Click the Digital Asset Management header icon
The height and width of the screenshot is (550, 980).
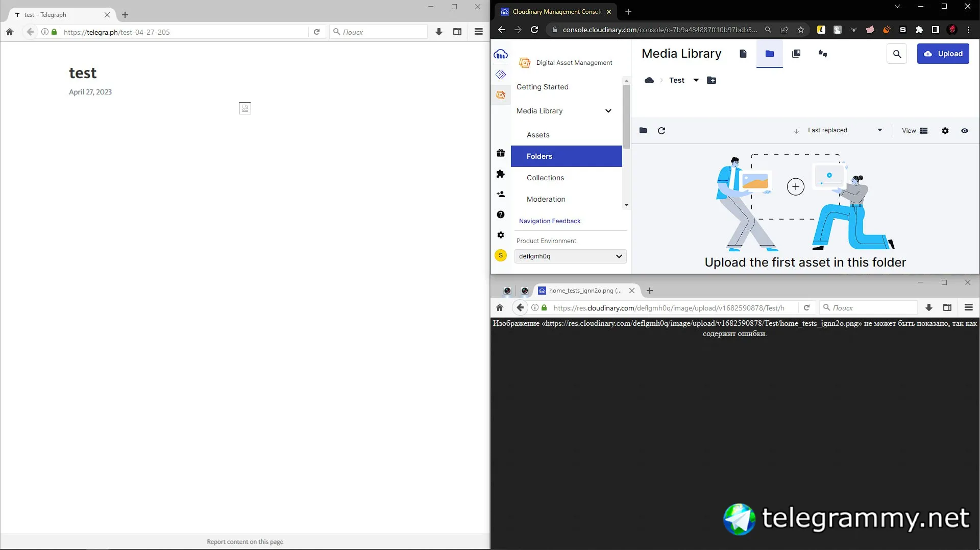(x=525, y=63)
